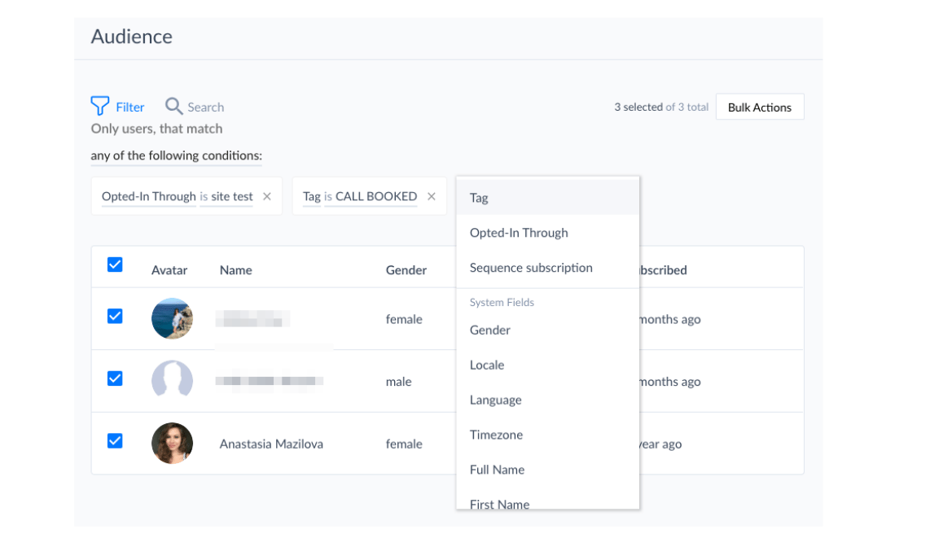The width and height of the screenshot is (943, 560).
Task: Uncheck the male subscriber's checkbox
Action: pos(115,378)
